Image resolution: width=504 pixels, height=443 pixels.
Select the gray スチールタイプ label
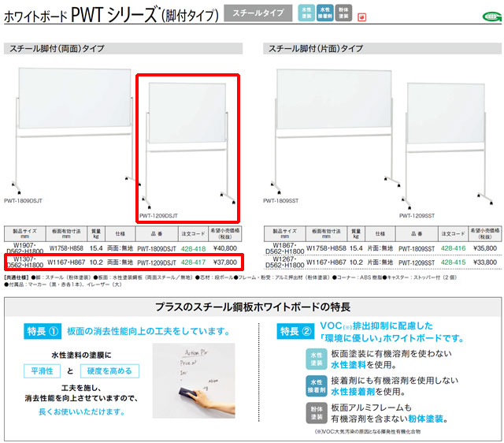[x=258, y=13]
